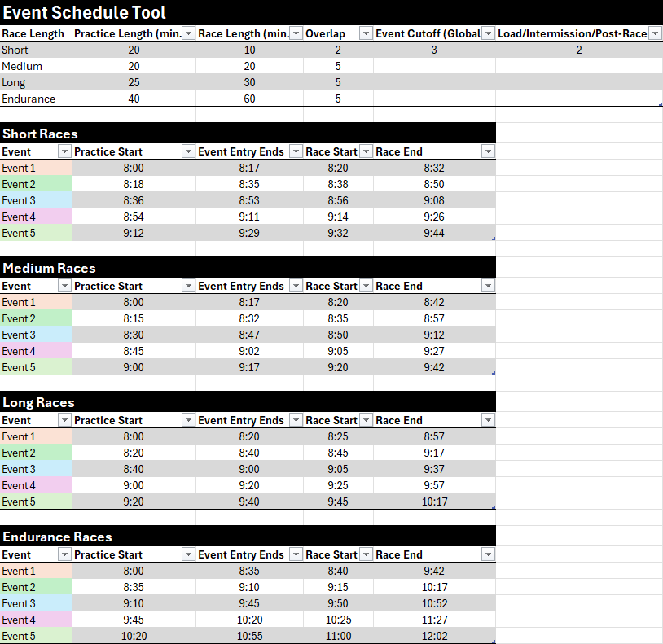
Task: Open Race End filter in Endurance Races table
Action: pos(488,554)
